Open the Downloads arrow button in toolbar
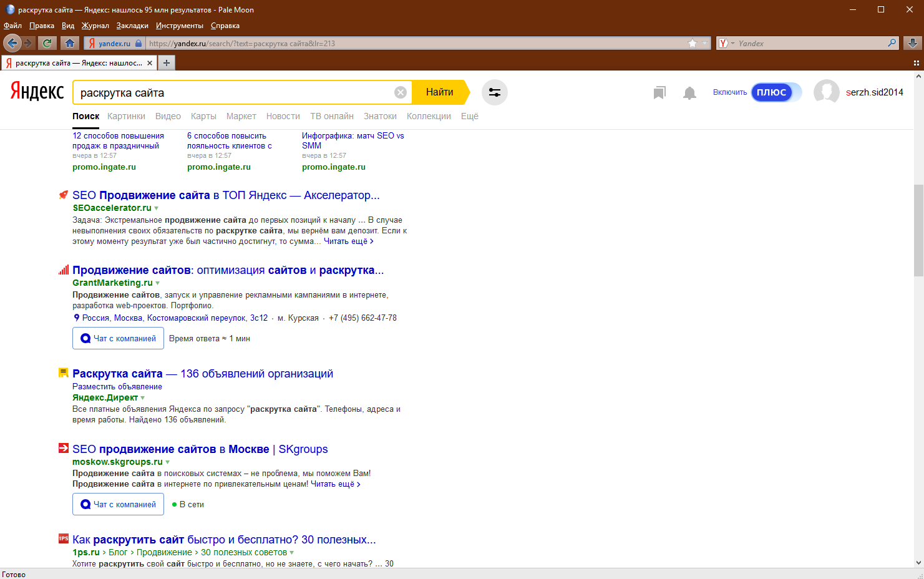This screenshot has width=924, height=579. pyautogui.click(x=912, y=43)
